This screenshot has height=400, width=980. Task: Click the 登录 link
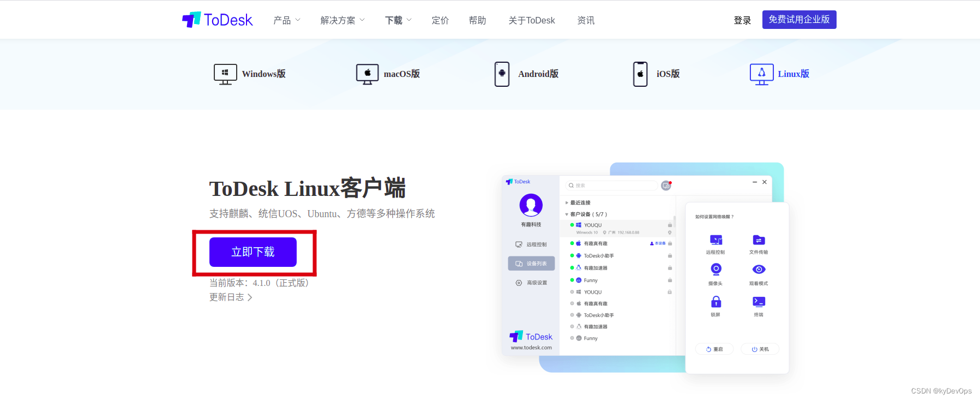click(742, 20)
